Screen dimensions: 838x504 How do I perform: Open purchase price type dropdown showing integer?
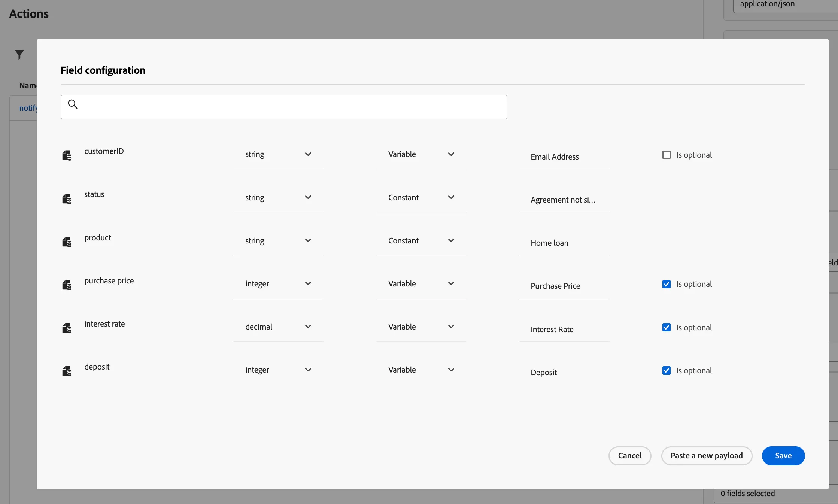[278, 283]
